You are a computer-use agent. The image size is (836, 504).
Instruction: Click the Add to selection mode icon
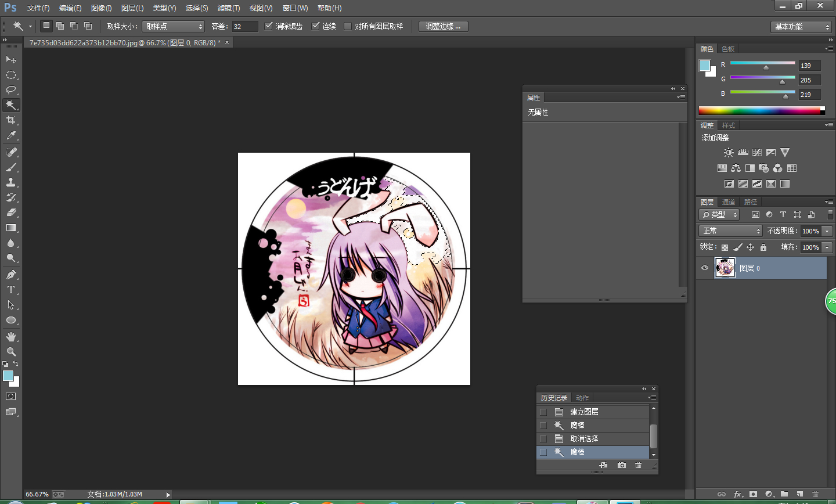coord(60,26)
